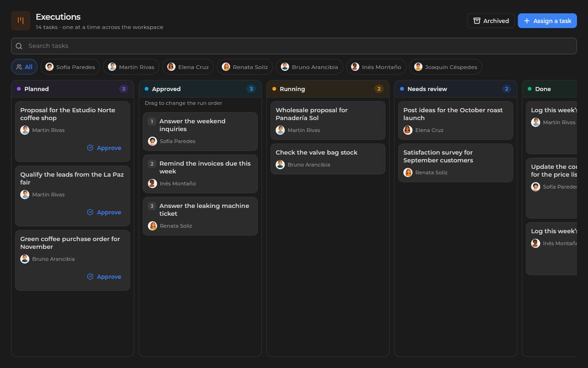Open the Remind the invoices due card title
The height and width of the screenshot is (368, 588).
[205, 167]
